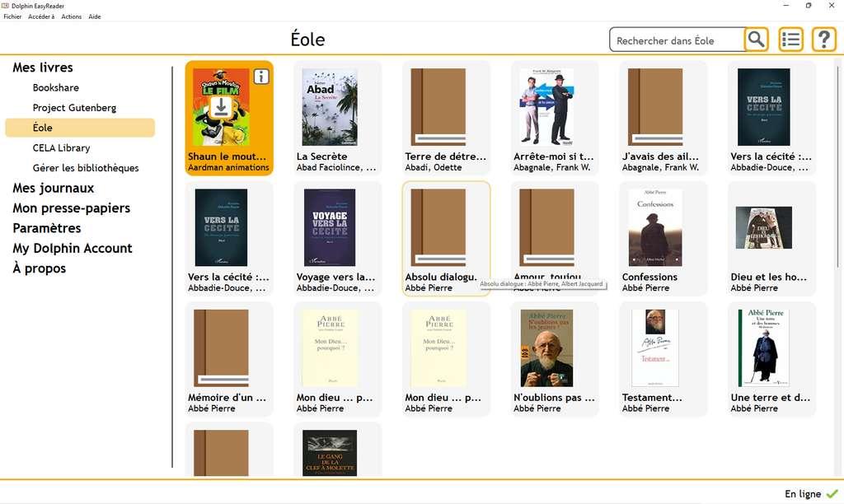Open Gérer les bibliothèques
The image size is (844, 504).
(86, 168)
